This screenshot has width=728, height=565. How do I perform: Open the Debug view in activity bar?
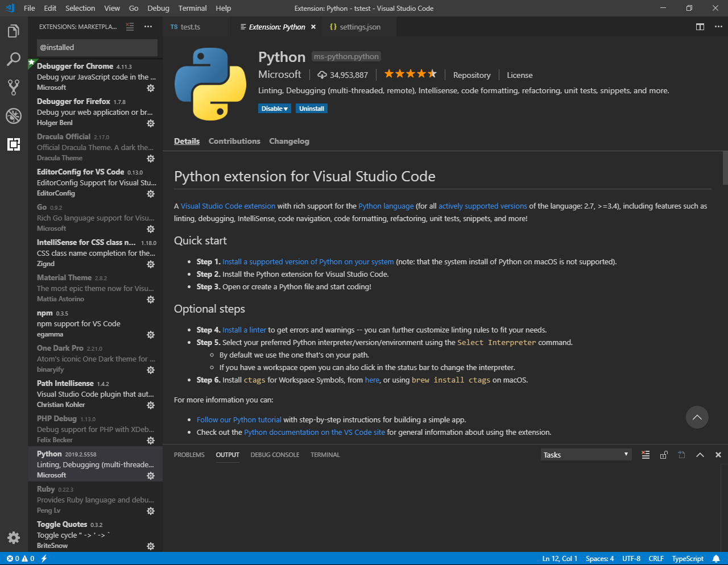14,116
